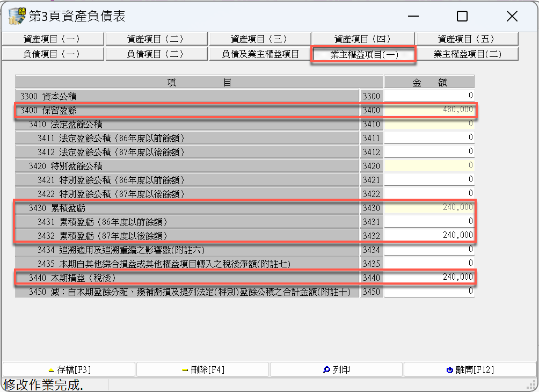The height and width of the screenshot is (392, 539).
Task: Open the 負債項目（一） tab
Action: (53, 54)
